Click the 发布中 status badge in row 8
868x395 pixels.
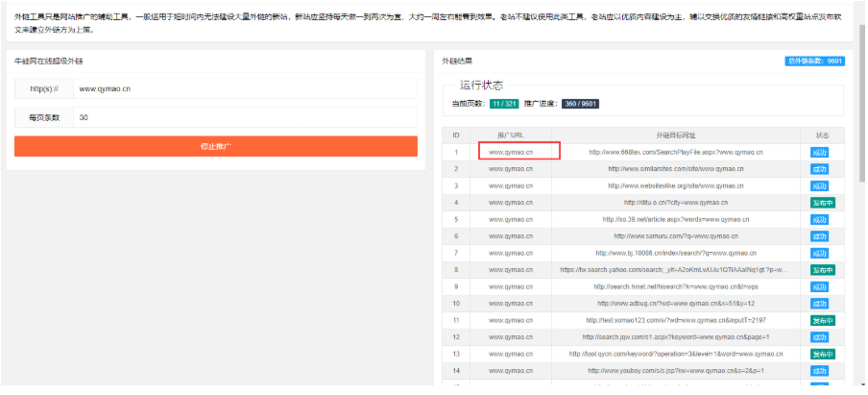[823, 270]
